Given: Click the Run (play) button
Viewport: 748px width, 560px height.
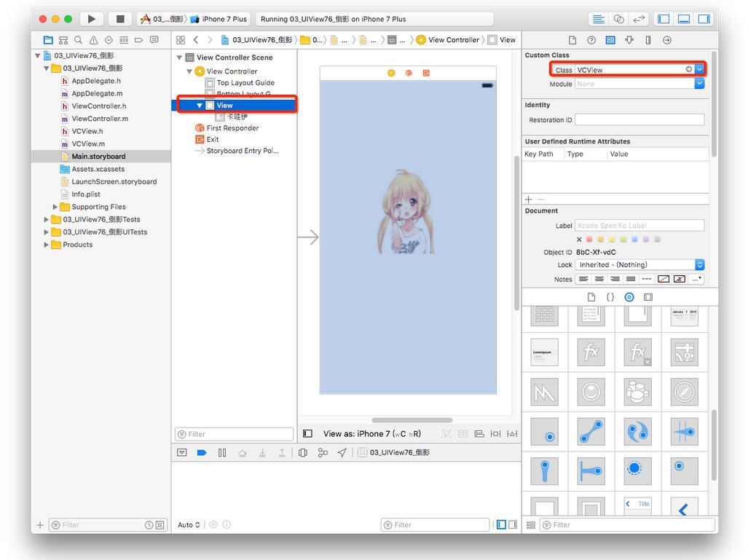Looking at the screenshot, I should click(x=91, y=19).
